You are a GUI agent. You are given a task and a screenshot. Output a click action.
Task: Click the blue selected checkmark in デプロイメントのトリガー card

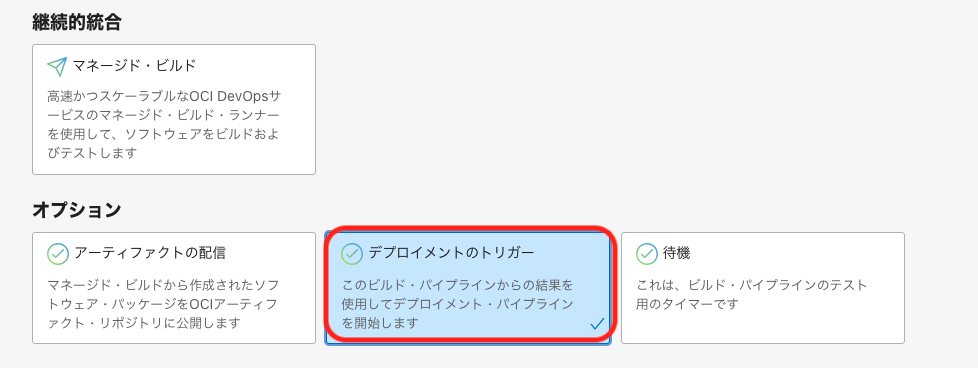pyautogui.click(x=597, y=324)
